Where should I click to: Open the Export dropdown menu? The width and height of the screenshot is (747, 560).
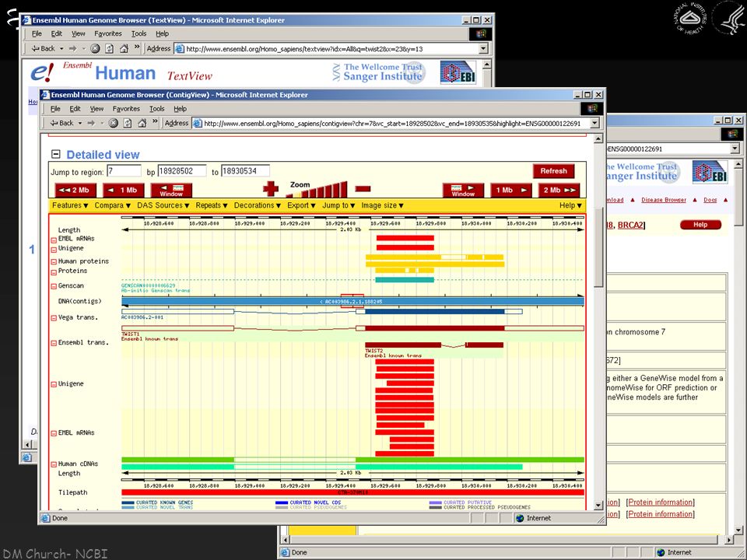[x=302, y=205]
